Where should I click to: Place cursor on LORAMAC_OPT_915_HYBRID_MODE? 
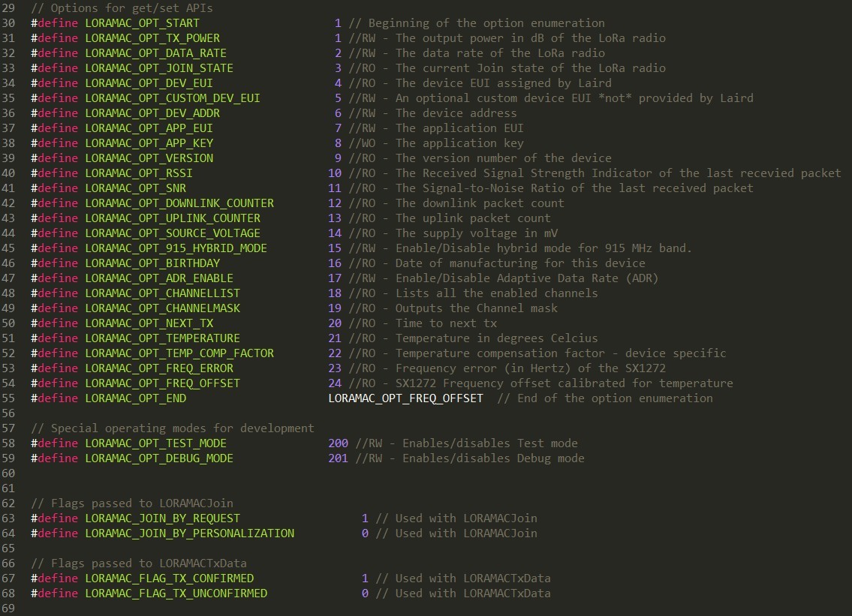[176, 248]
